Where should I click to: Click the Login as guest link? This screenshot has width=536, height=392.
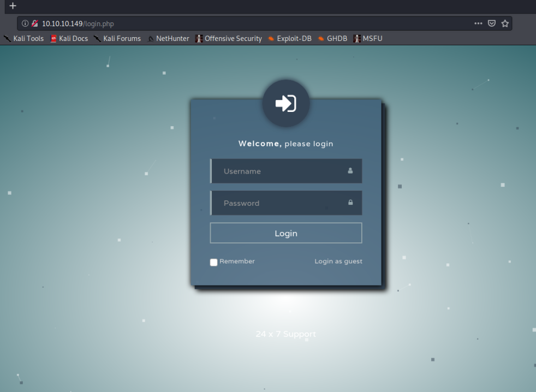338,262
